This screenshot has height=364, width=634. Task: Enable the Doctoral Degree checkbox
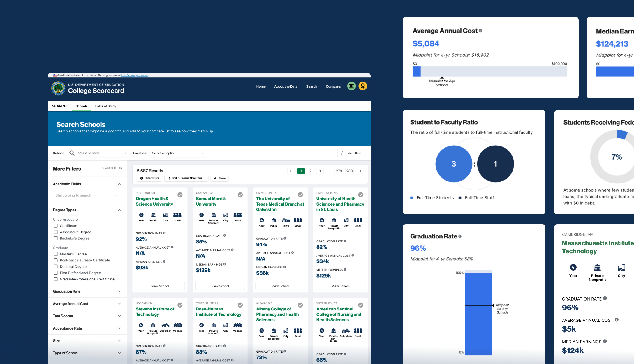pyautogui.click(x=55, y=266)
